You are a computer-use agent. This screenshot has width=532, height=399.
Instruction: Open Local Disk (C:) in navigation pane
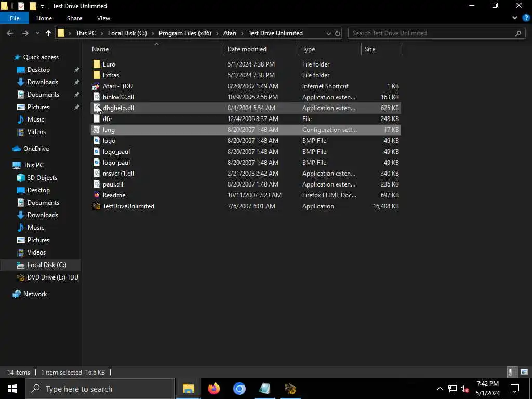click(46, 265)
